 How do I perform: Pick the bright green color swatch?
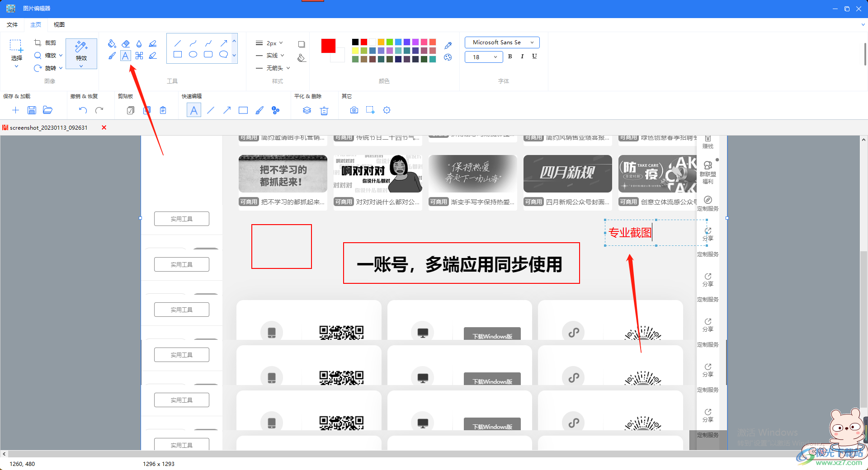(x=390, y=42)
